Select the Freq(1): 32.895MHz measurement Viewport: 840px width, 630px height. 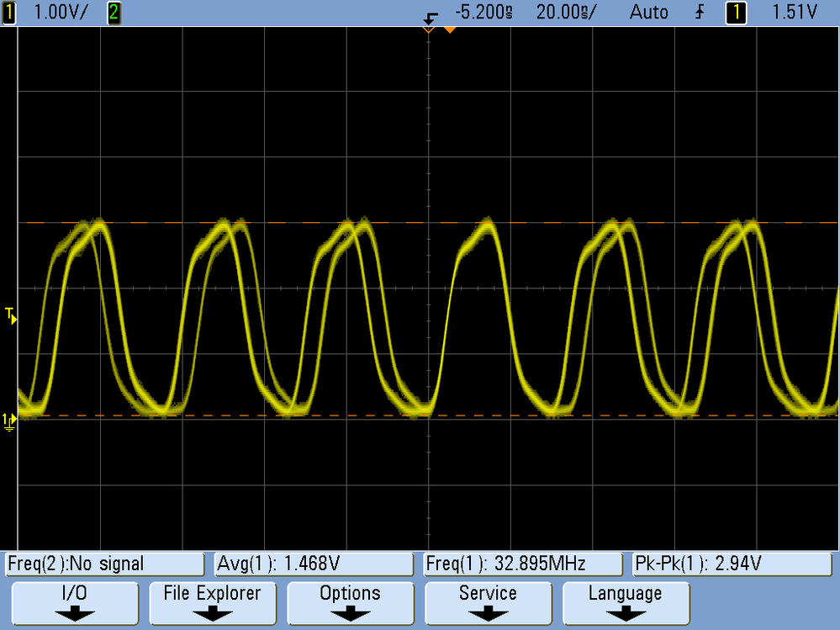click(x=523, y=564)
